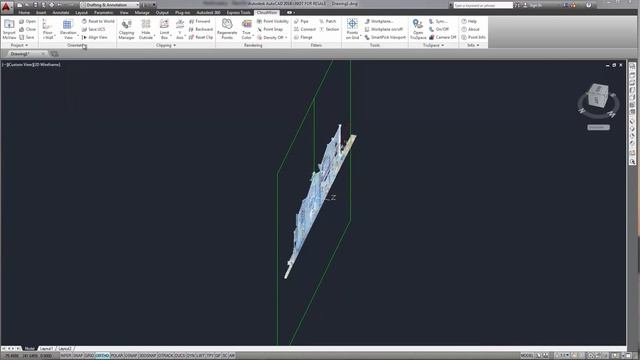Select the Floor + Wall orientation tool
Screen dimensions: 640x360
tap(48, 29)
